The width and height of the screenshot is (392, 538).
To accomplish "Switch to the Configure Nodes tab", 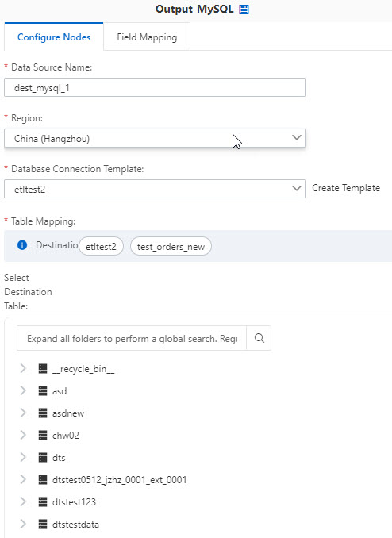I will (54, 37).
